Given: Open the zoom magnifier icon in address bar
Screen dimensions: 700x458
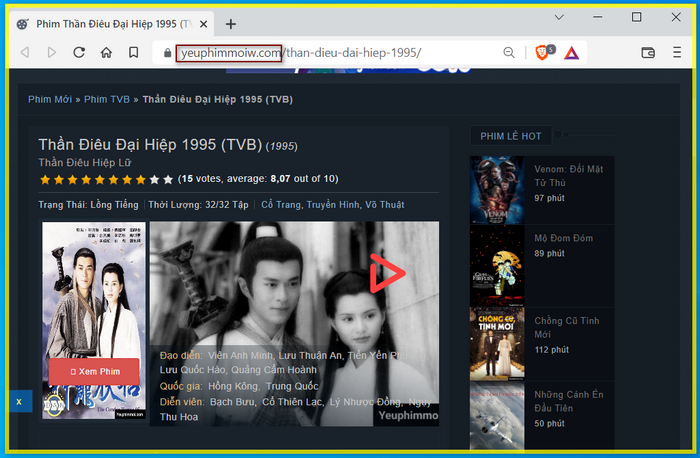Looking at the screenshot, I should coord(509,53).
